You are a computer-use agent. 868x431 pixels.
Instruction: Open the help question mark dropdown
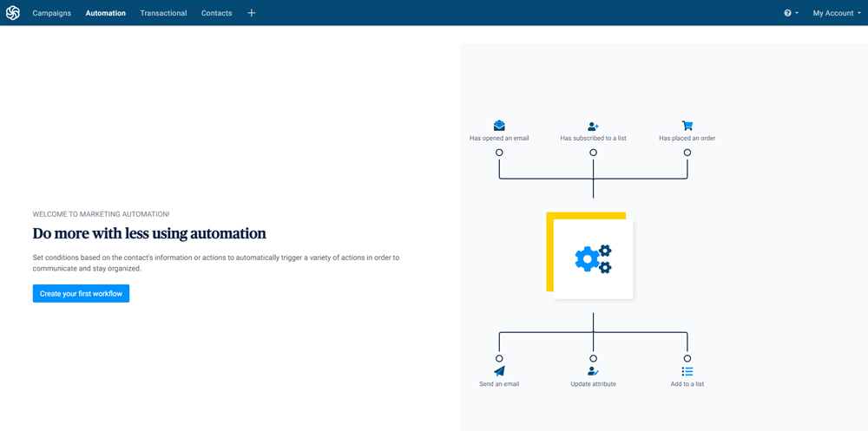point(791,13)
